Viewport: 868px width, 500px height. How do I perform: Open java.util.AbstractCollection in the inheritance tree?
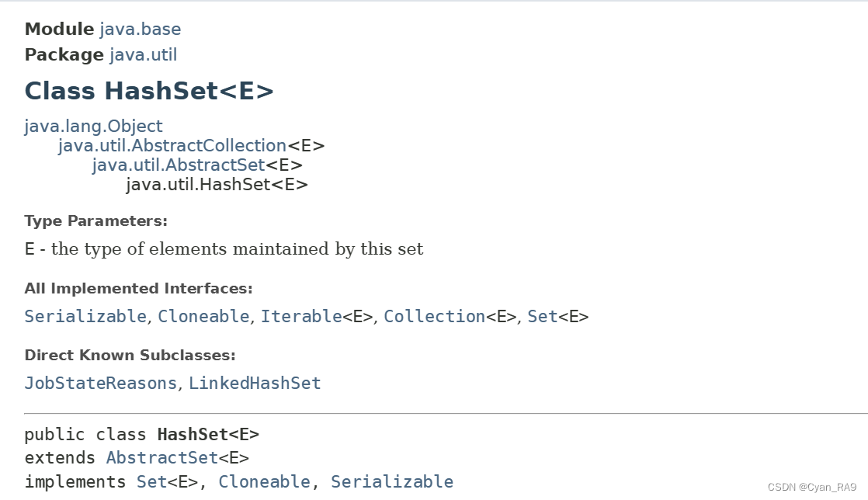172,146
